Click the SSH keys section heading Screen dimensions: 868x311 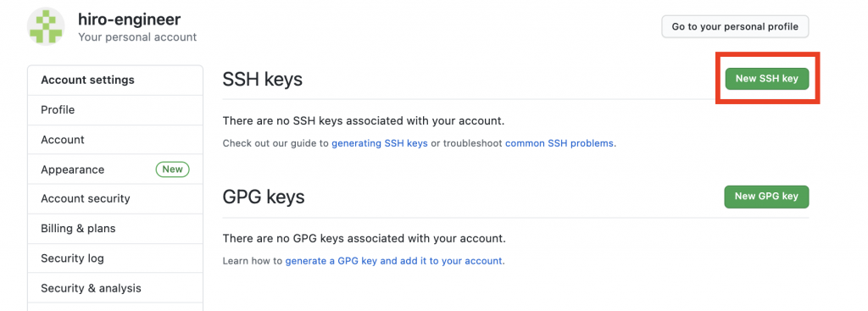(263, 80)
